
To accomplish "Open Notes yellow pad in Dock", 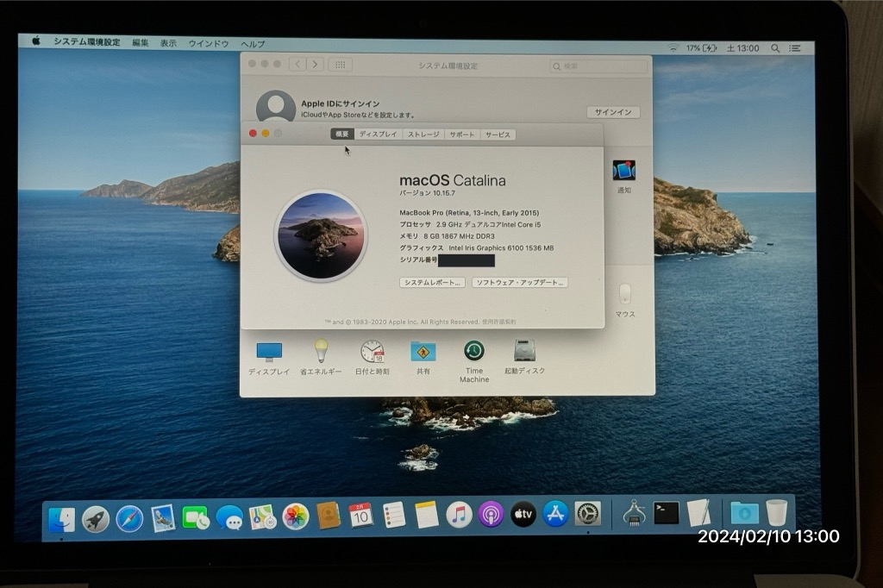I will point(426,514).
